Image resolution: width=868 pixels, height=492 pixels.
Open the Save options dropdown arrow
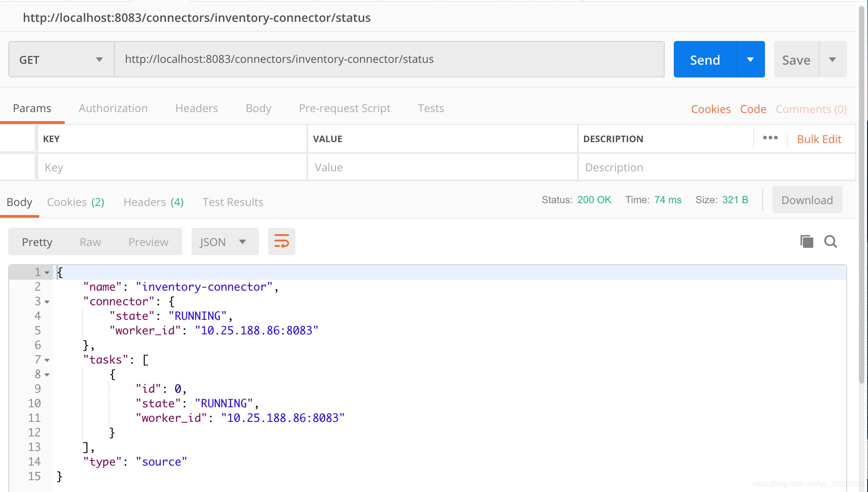coord(832,60)
